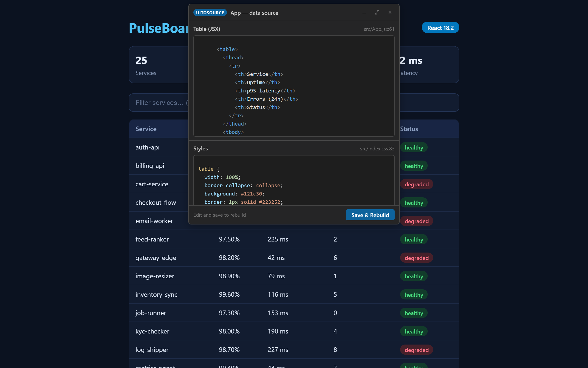Select the job-runner service name
The image size is (588, 368).
tap(151, 313)
